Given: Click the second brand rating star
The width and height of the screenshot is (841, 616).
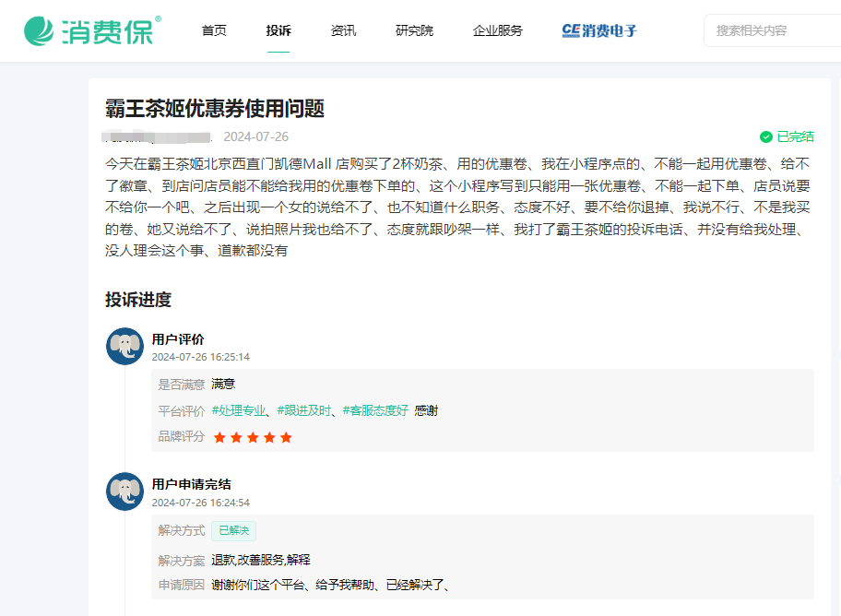Looking at the screenshot, I should tap(236, 437).
